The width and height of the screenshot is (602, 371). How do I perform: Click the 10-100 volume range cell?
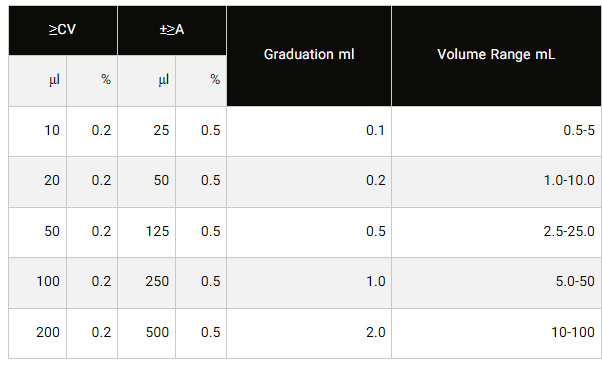pyautogui.click(x=496, y=333)
